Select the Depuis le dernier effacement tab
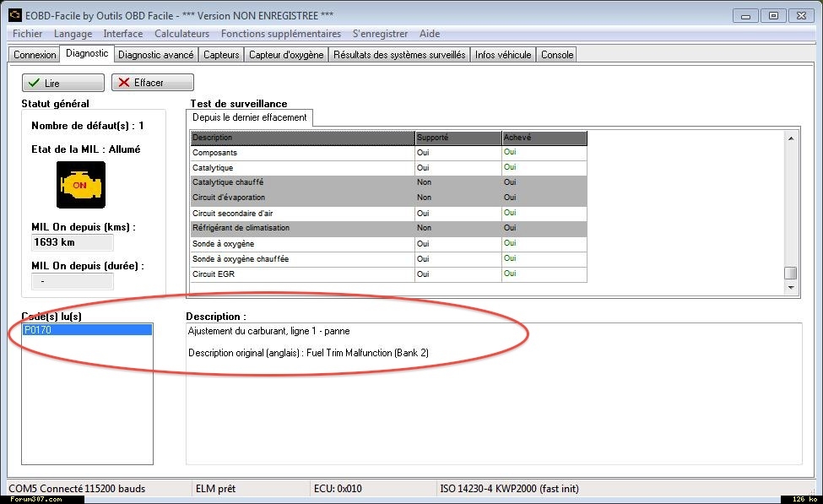The width and height of the screenshot is (823, 504). tap(249, 117)
